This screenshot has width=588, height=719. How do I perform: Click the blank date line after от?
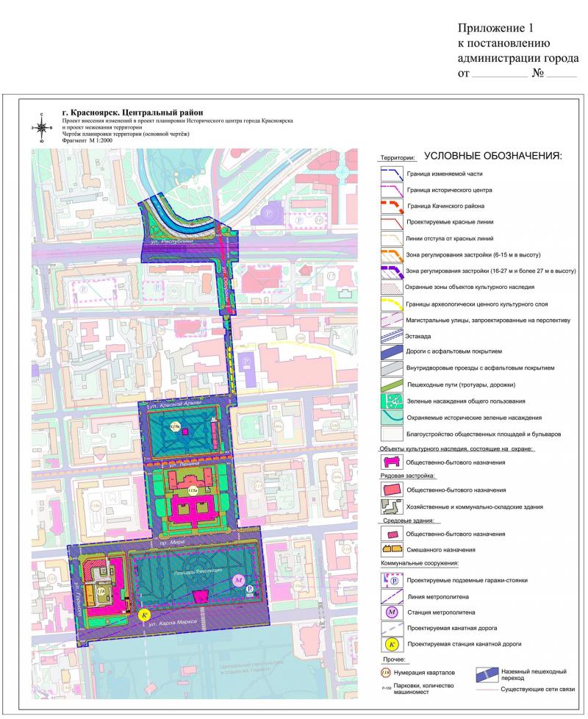500,74
